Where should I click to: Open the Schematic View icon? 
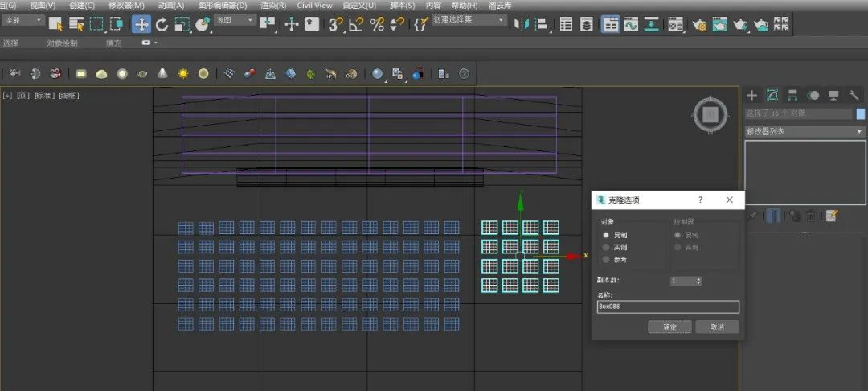(651, 24)
